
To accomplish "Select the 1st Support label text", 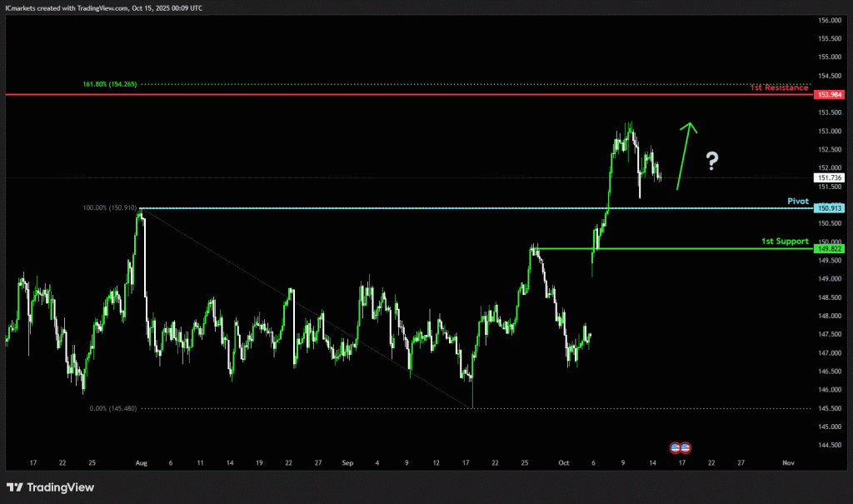I will pos(785,241).
